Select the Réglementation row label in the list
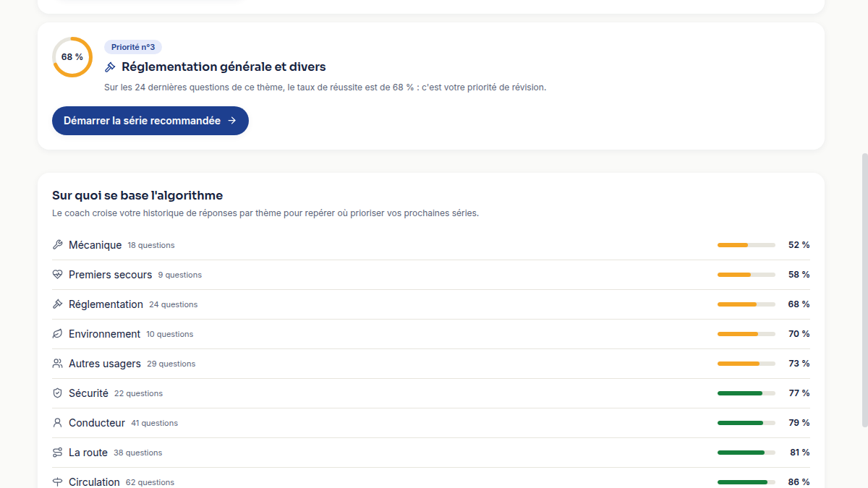The image size is (868, 488). (x=106, y=304)
